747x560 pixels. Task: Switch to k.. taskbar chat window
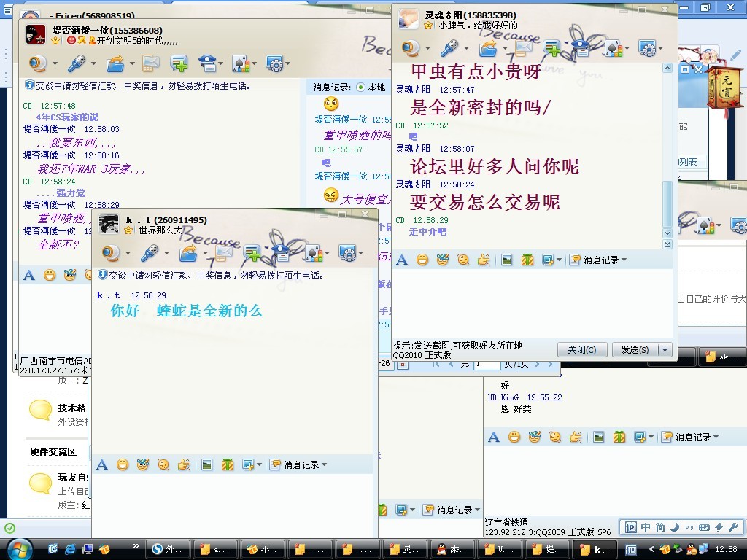point(595,549)
